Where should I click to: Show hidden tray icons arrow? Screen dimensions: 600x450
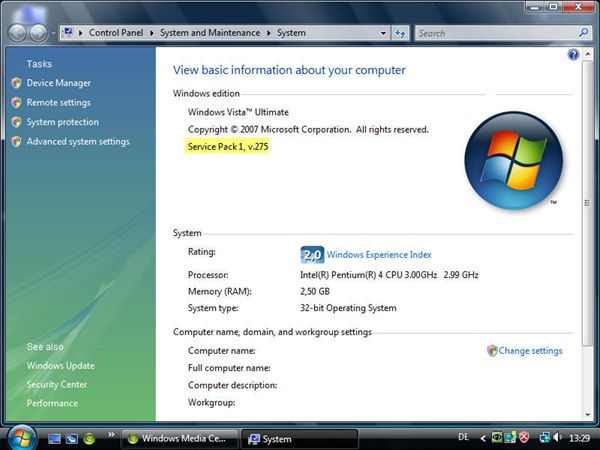pyautogui.click(x=483, y=438)
